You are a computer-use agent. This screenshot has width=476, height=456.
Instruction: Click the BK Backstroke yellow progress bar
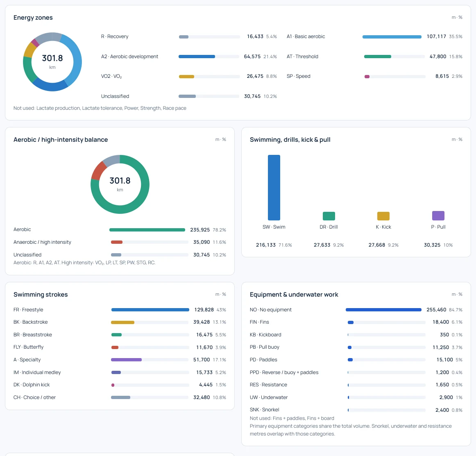click(x=150, y=322)
